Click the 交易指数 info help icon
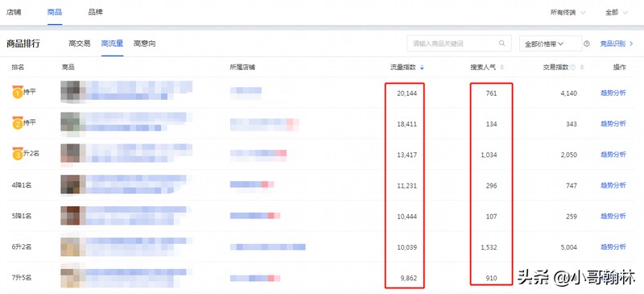This screenshot has height=294, width=644. [x=573, y=68]
